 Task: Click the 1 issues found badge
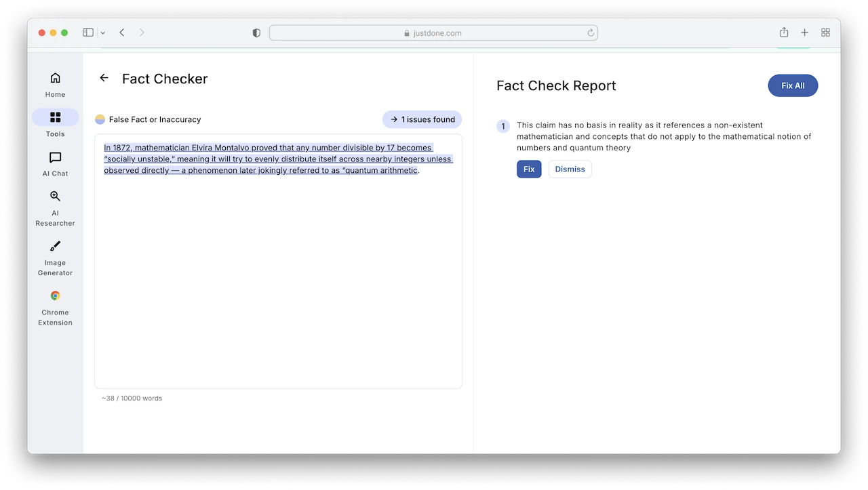pyautogui.click(x=422, y=119)
